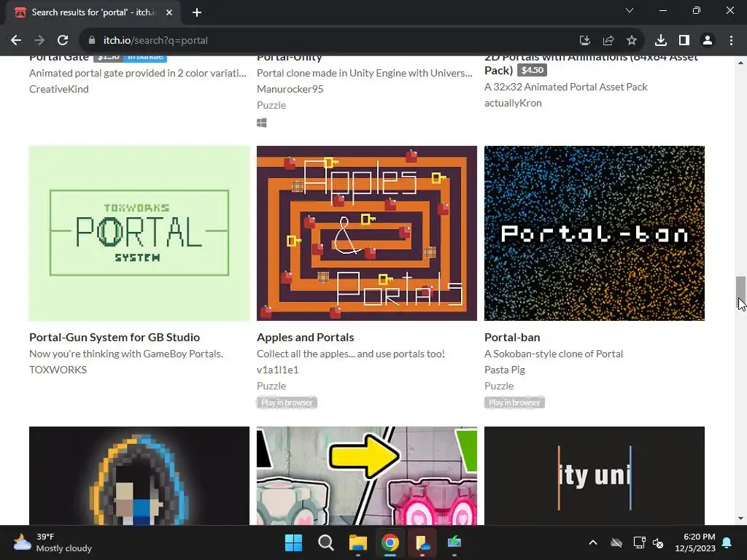Open the Apples and Portals thumbnail
The image size is (747, 560).
pos(367,233)
